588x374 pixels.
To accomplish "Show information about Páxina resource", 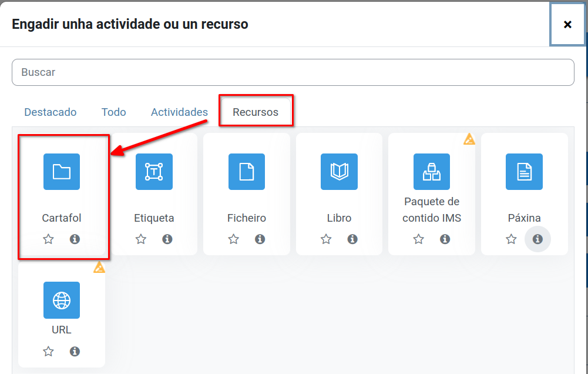I will (537, 239).
